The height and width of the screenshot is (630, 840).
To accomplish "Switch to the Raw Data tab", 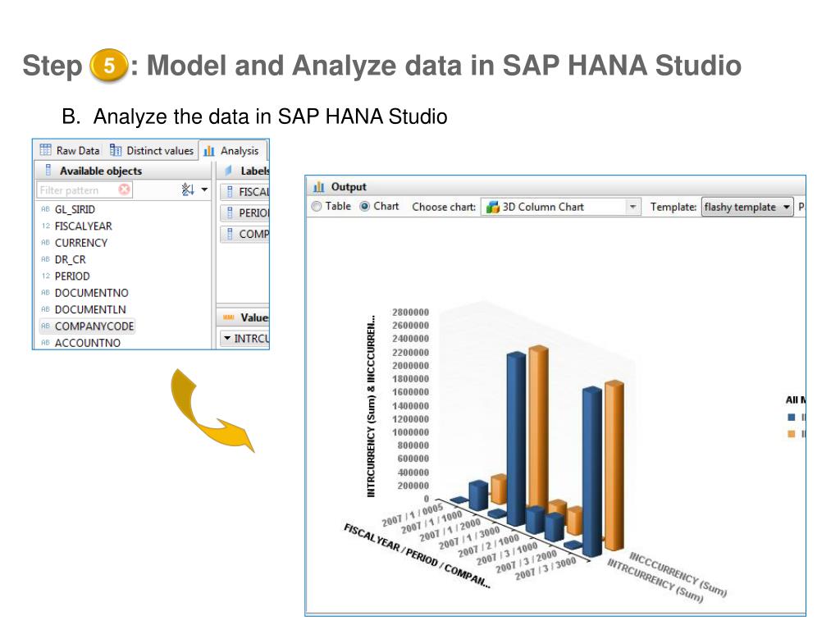I will (71, 151).
